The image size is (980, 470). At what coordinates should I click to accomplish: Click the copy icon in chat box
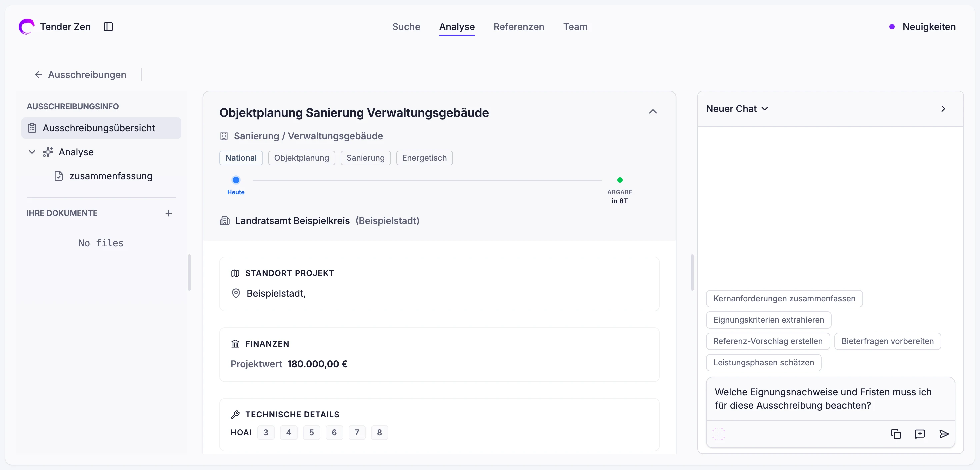[x=896, y=434]
